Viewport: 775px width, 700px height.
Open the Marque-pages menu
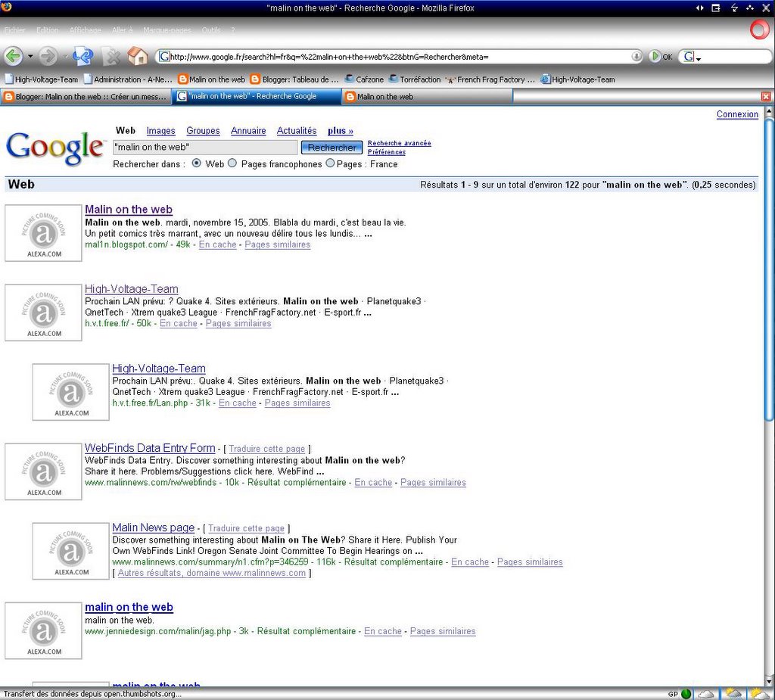tap(167, 30)
